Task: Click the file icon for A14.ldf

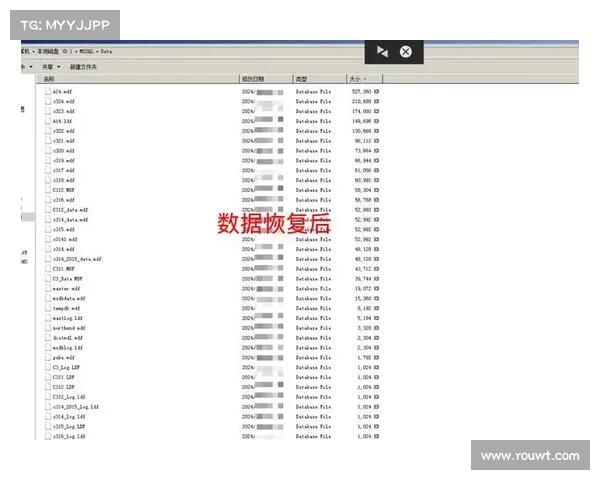Action: pyautogui.click(x=48, y=121)
